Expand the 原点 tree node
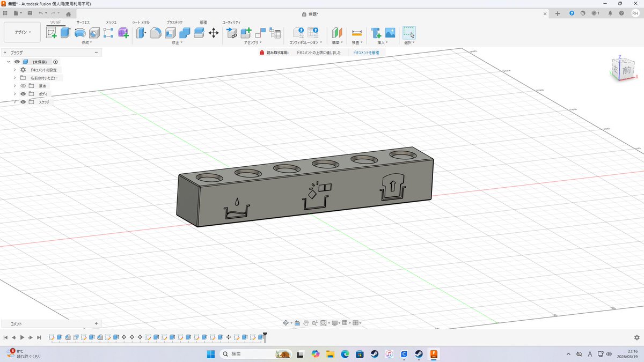The width and height of the screenshot is (644, 362). click(x=15, y=86)
